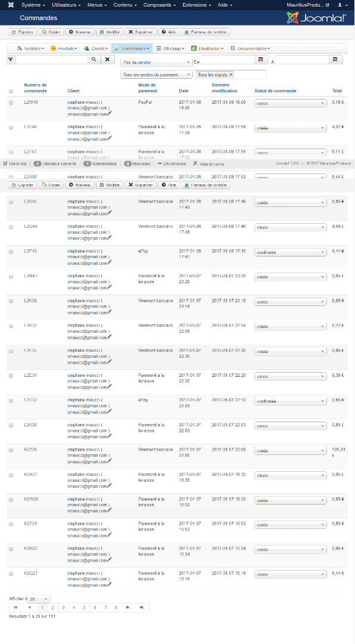Viewport: 355px width, 644px height.
Task: Toggle the select-all orders checkbox in header
Action: (11, 91)
